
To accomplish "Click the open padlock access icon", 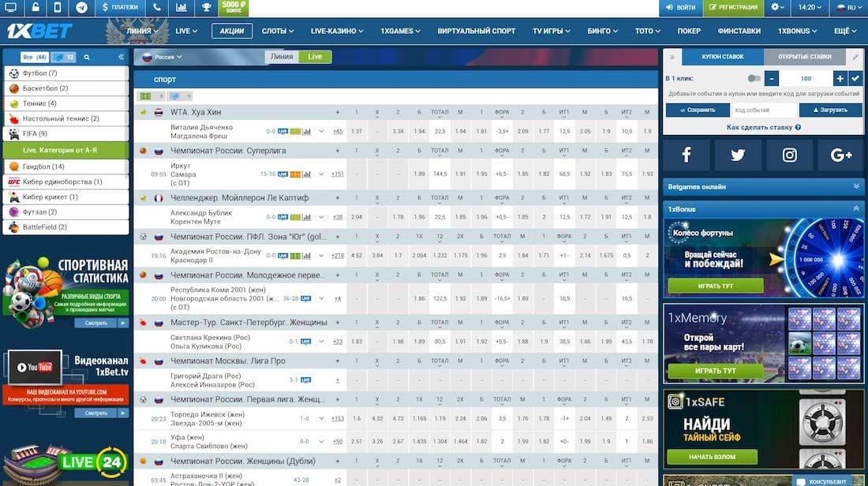I will (x=35, y=7).
